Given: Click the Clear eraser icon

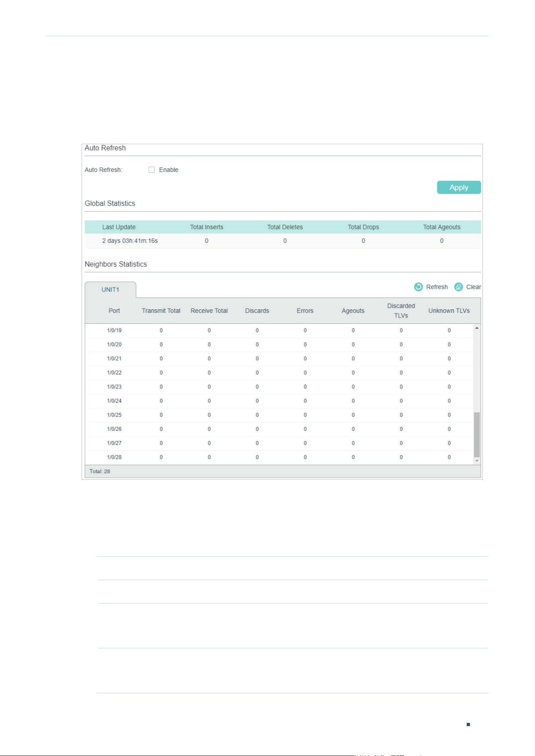Looking at the screenshot, I should coord(459,287).
